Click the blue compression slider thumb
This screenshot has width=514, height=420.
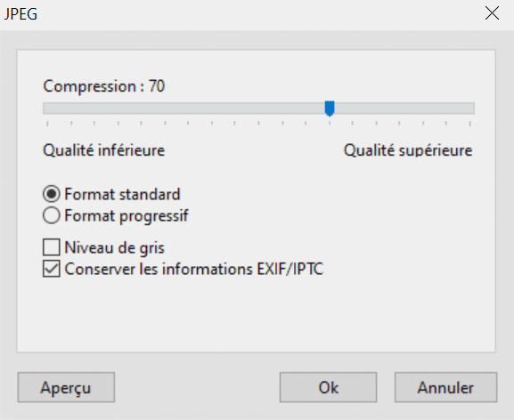[x=330, y=109]
